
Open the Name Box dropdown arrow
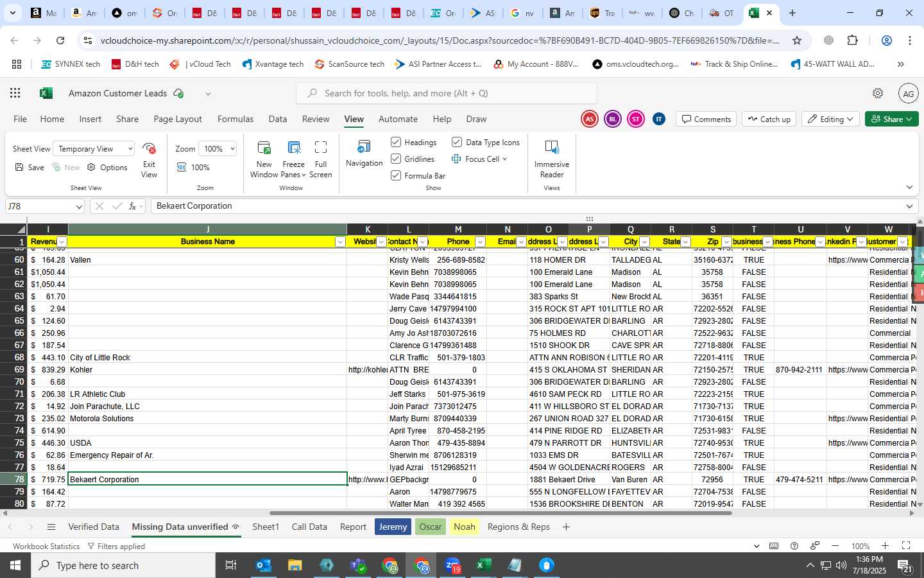79,206
